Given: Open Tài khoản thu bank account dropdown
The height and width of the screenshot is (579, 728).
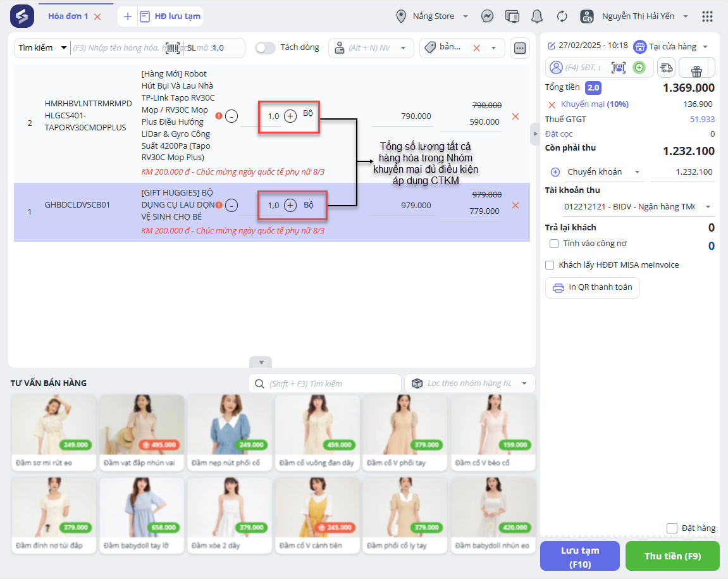Looking at the screenshot, I should pos(637,207).
